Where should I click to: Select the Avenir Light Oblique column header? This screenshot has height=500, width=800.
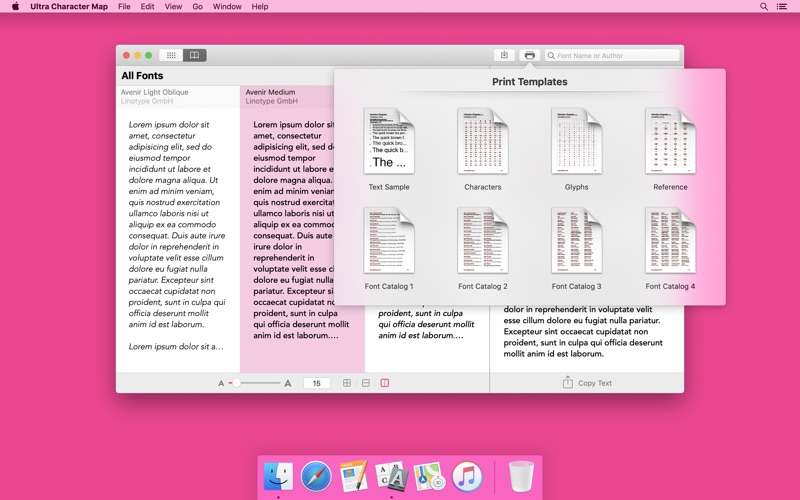(178, 96)
